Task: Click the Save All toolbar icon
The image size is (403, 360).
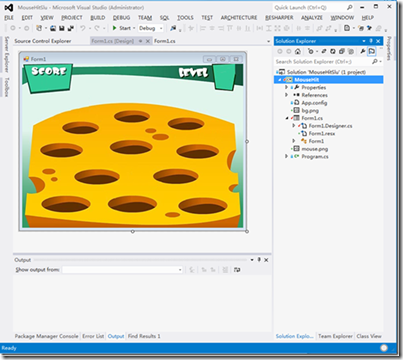Action: (71, 28)
